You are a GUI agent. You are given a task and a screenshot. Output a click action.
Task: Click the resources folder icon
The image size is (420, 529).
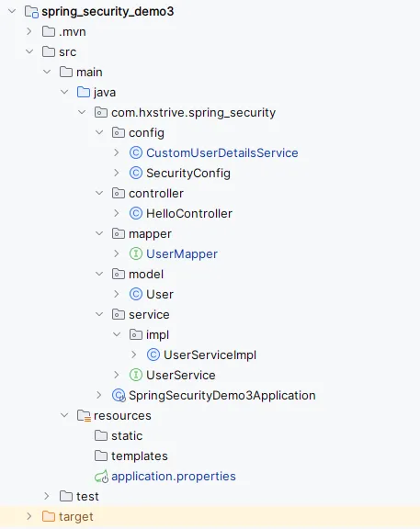click(x=84, y=416)
